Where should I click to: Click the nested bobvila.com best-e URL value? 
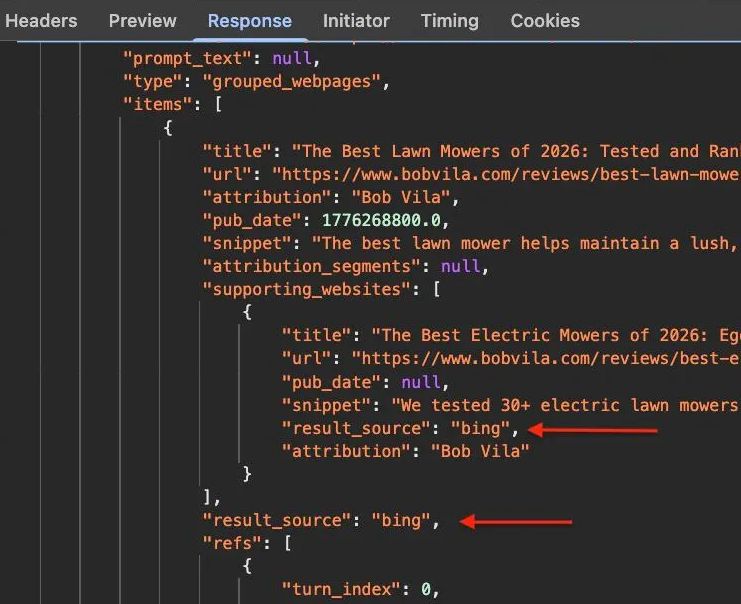546,359
